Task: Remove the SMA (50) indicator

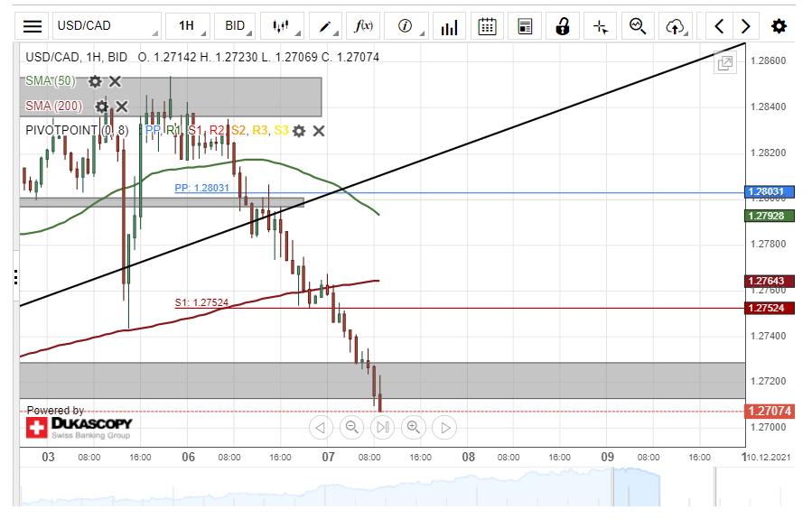Action: click(115, 81)
